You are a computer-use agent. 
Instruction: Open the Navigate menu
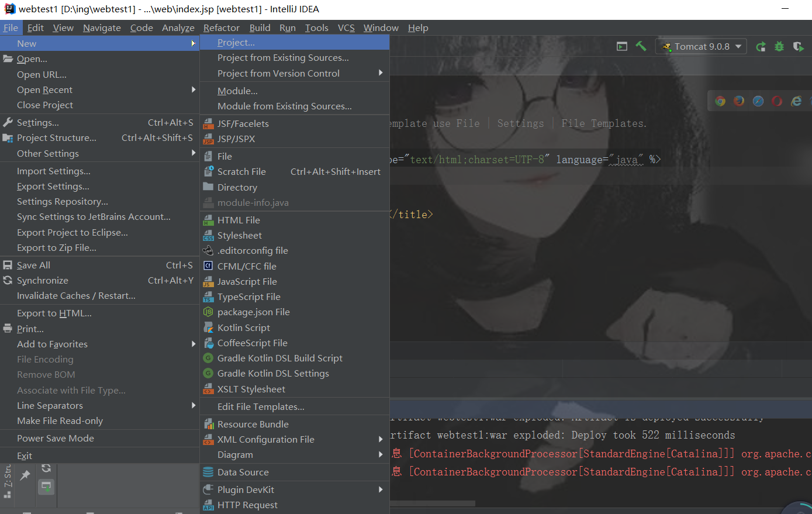point(102,27)
